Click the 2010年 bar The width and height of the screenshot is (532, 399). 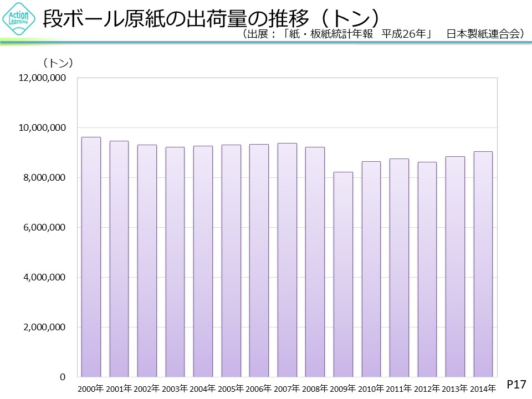(x=371, y=269)
